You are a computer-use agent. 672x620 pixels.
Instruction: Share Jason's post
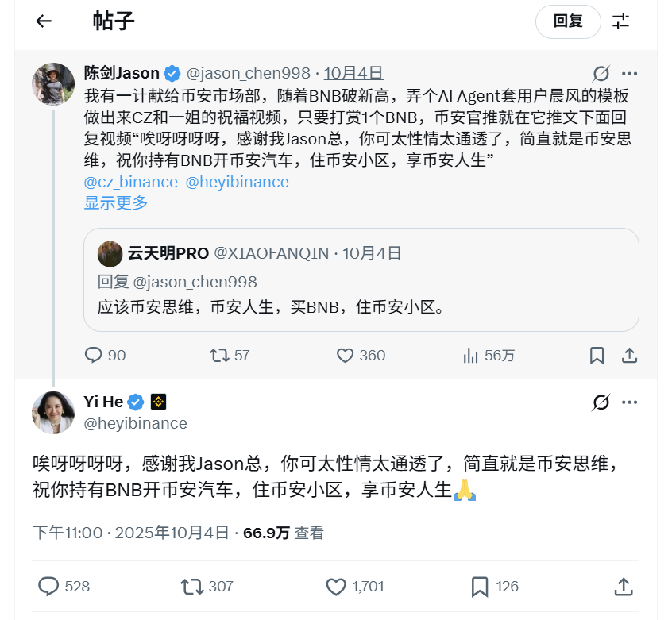(629, 356)
